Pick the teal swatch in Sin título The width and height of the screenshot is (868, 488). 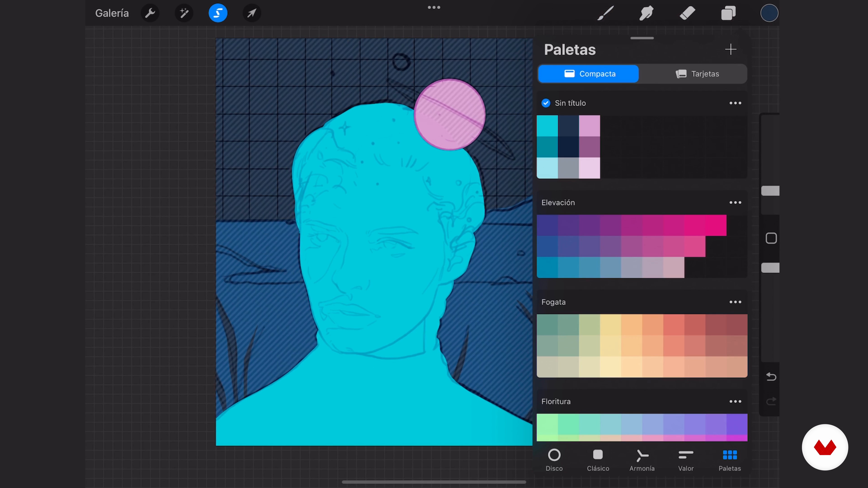click(547, 147)
